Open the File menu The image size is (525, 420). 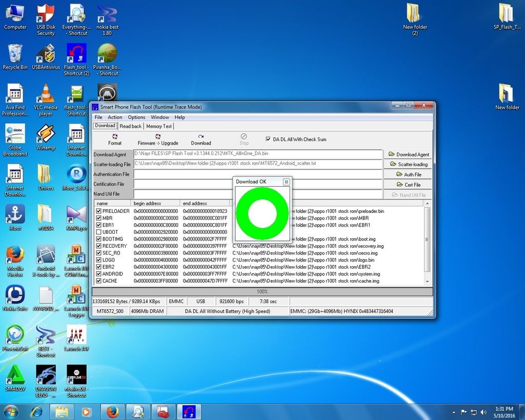[x=98, y=117]
